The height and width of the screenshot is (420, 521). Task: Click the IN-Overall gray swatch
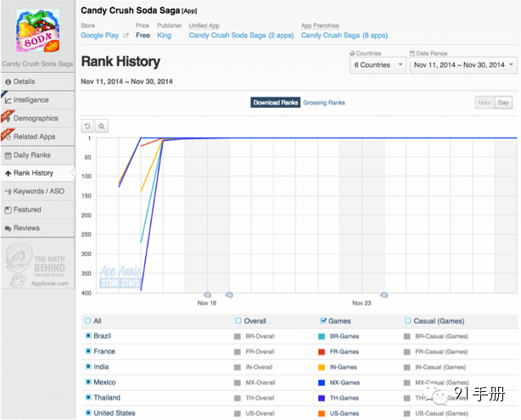tap(238, 367)
